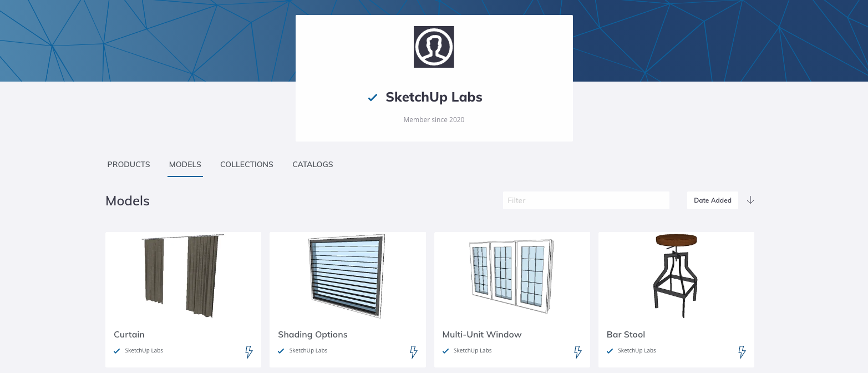View the Multi-Unit Window model thumbnail

click(511, 275)
